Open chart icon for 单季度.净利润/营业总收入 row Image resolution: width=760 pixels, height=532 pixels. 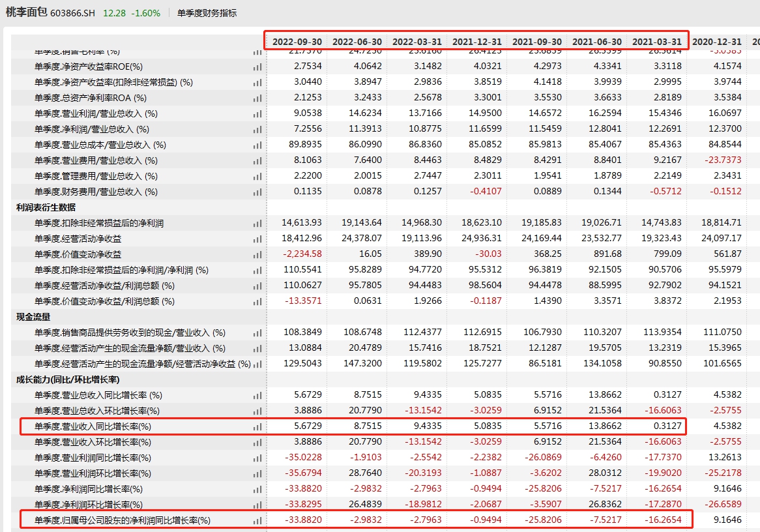(257, 130)
